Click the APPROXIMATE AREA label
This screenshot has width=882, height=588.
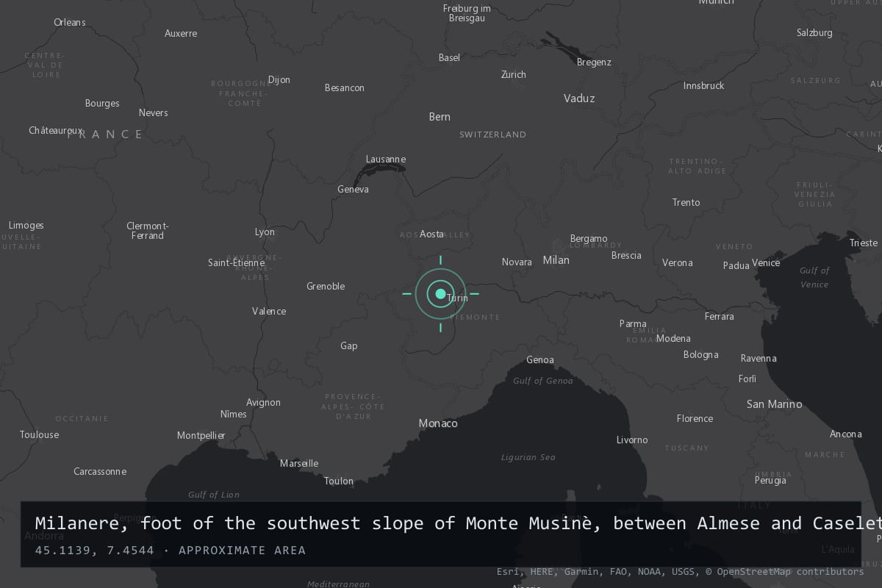pos(242,551)
